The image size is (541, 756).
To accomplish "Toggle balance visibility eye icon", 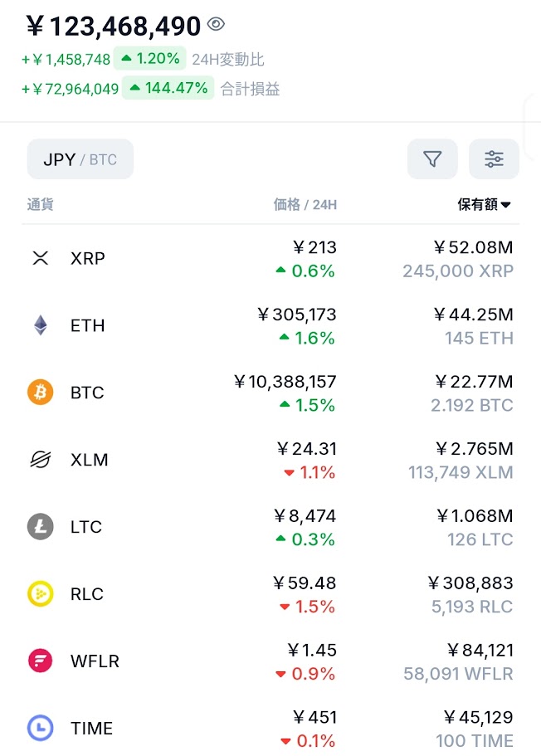I will point(216,25).
